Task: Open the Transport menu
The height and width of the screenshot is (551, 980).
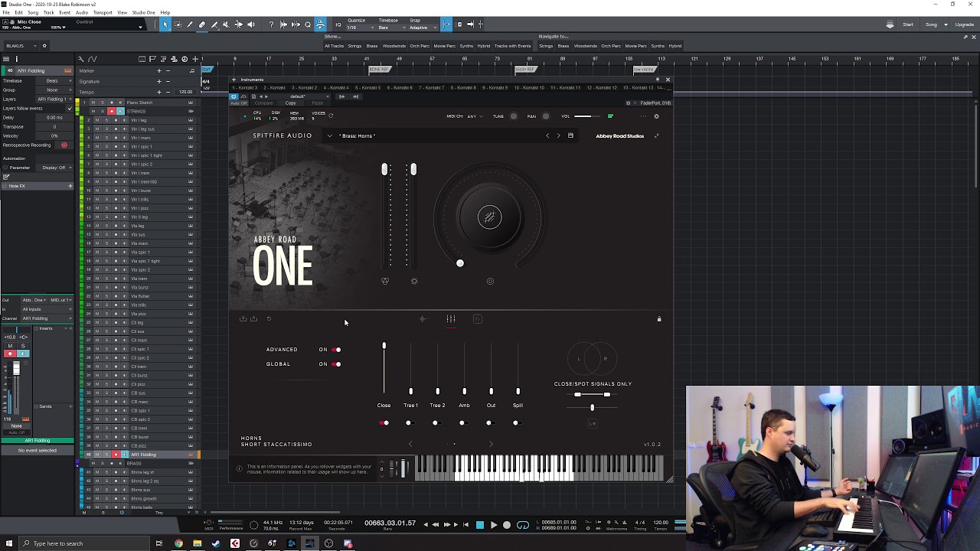Action: tap(103, 12)
